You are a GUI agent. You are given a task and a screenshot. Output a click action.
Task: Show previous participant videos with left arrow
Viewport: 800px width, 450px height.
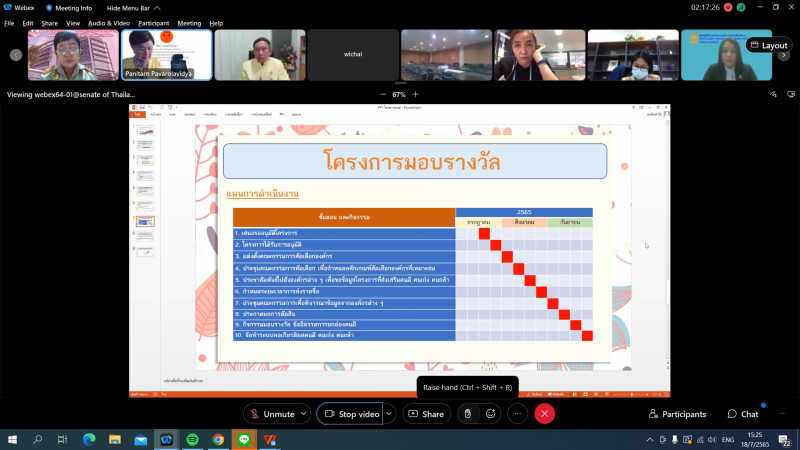coord(16,55)
